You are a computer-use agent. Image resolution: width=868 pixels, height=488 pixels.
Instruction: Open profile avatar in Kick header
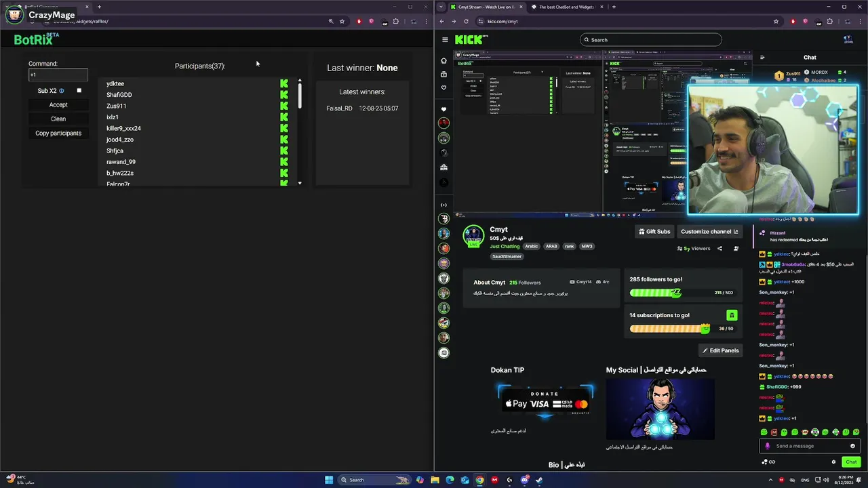click(x=848, y=40)
